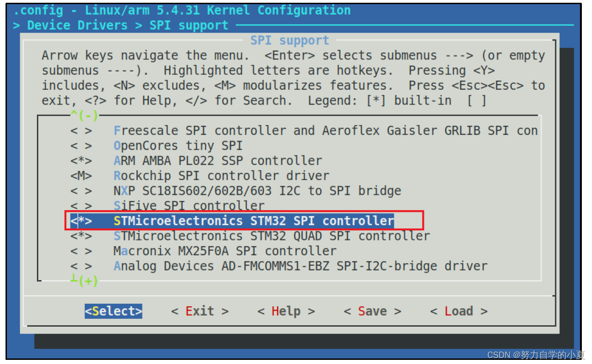Toggle STM32 QUAD SPI controller marker
Viewport: 592px width, 364px height.
81,236
